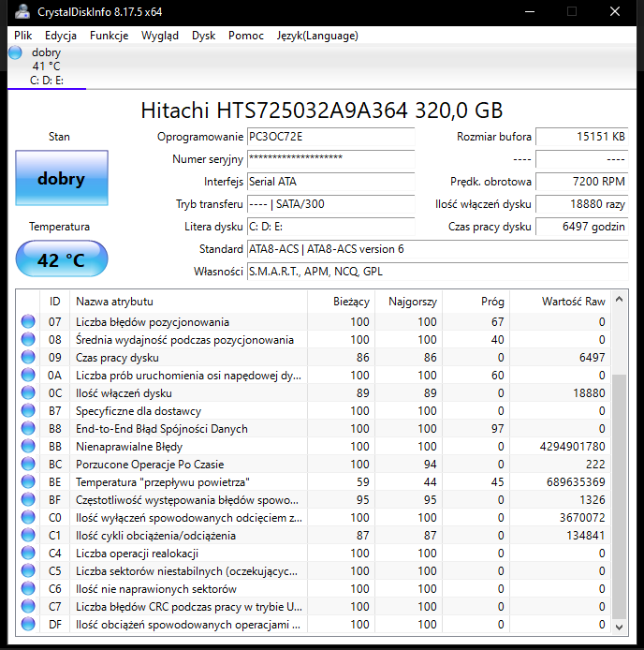This screenshot has height=650, width=644.
Task: Click the status orb for attribute C0
Action: click(28, 517)
